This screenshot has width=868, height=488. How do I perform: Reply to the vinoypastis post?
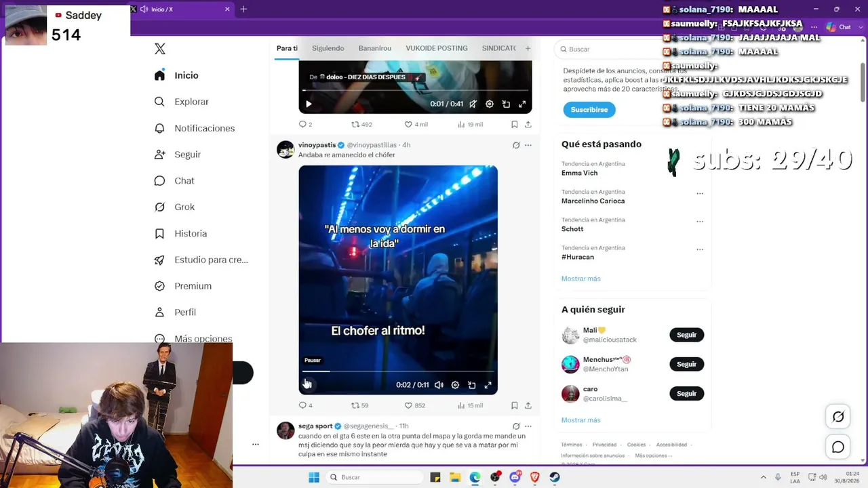click(x=305, y=405)
